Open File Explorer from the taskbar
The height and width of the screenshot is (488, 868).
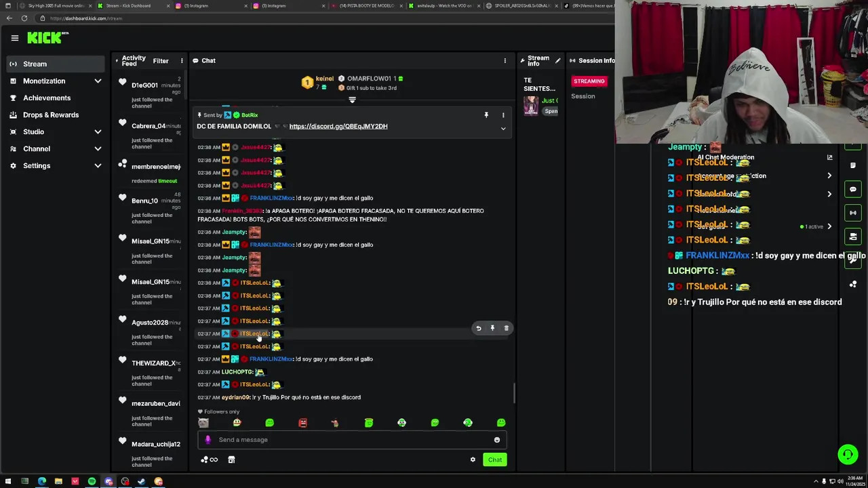pyautogui.click(x=58, y=482)
